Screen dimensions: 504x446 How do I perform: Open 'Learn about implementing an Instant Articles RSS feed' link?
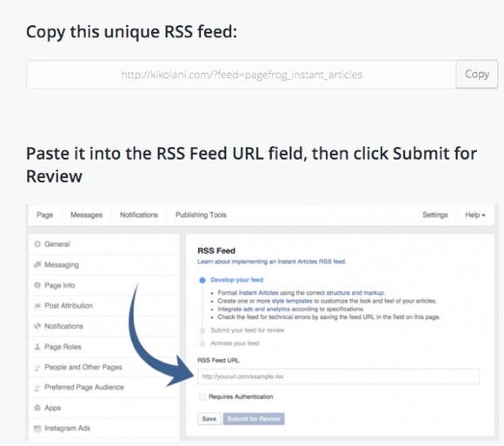pyautogui.click(x=272, y=262)
